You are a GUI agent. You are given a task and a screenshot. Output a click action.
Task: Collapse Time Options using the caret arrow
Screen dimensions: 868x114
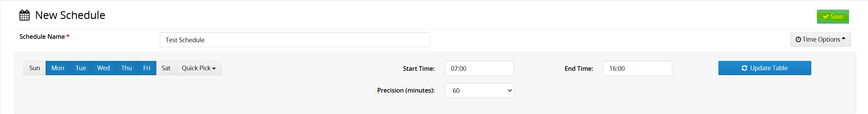[x=844, y=39]
